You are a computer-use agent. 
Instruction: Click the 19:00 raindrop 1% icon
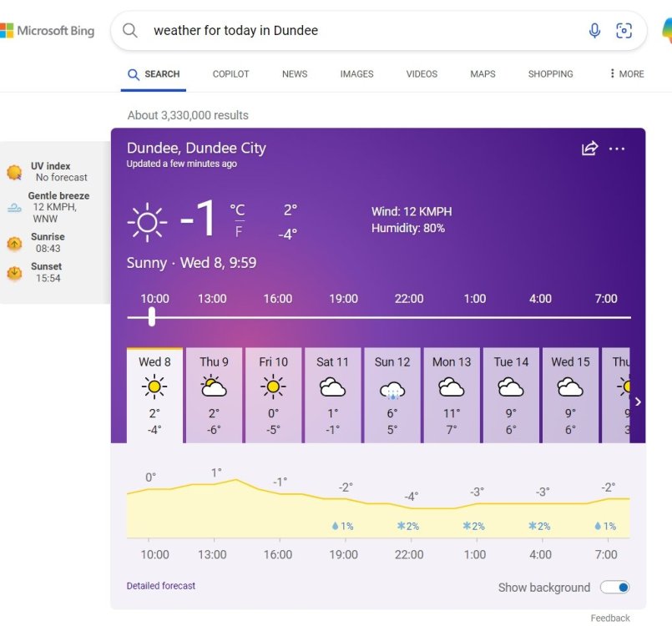tap(335, 526)
